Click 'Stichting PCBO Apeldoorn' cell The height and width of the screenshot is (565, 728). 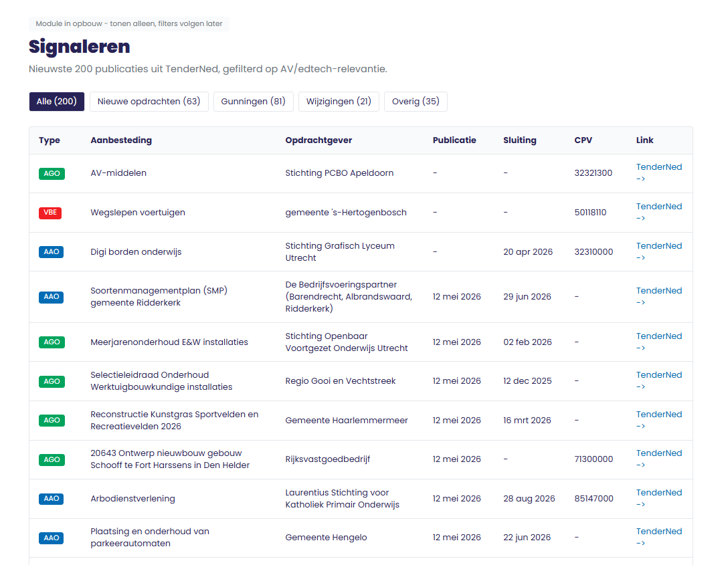coord(339,173)
